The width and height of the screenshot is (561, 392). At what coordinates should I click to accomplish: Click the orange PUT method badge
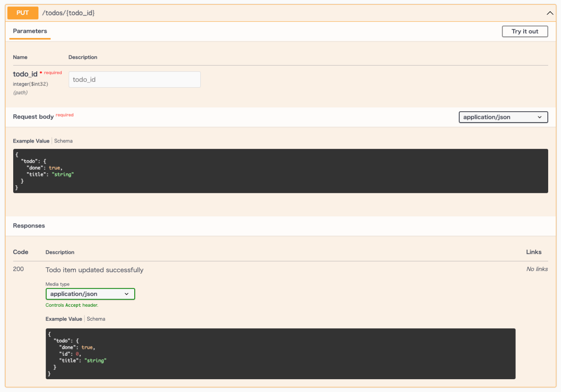(23, 13)
